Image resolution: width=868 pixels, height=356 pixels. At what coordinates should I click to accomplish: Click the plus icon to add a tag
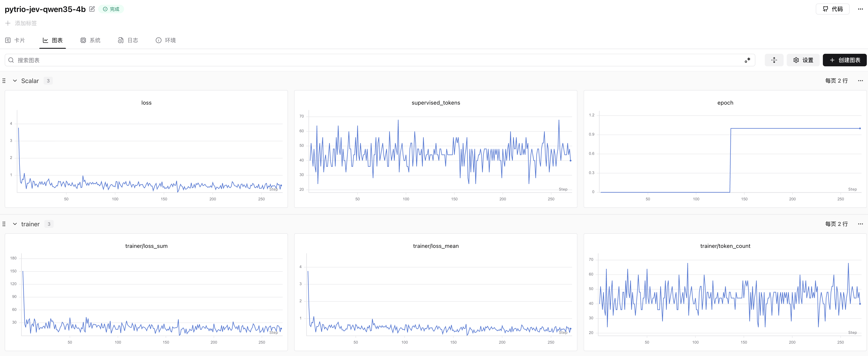tap(8, 23)
